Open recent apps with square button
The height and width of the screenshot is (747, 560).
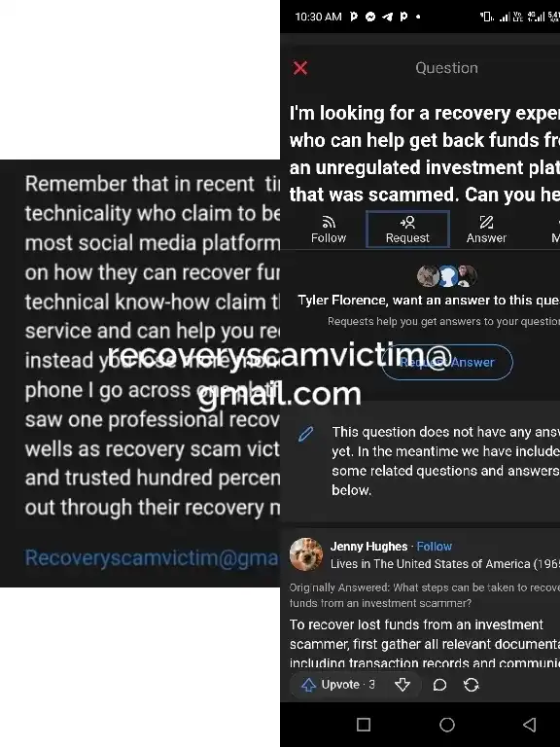(364, 725)
